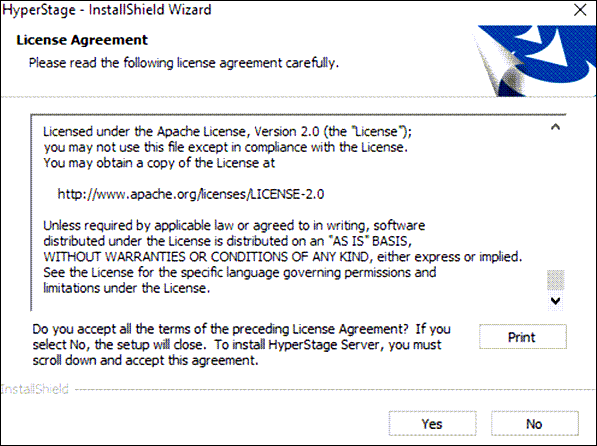Click the blue InstallShield logo graphic
Image resolution: width=597 pixels, height=446 pixels.
535,60
